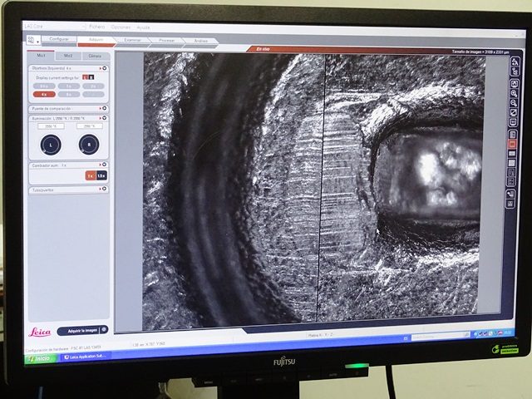Click the Adquirir la imagen button
This screenshot has width=532, height=399.
81,330
